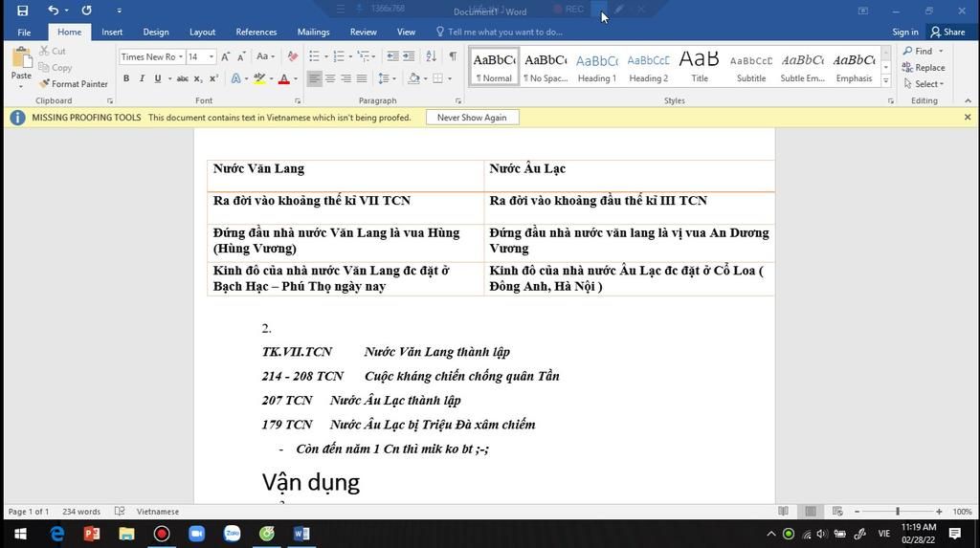Toggle Italic formatting

tap(142, 78)
